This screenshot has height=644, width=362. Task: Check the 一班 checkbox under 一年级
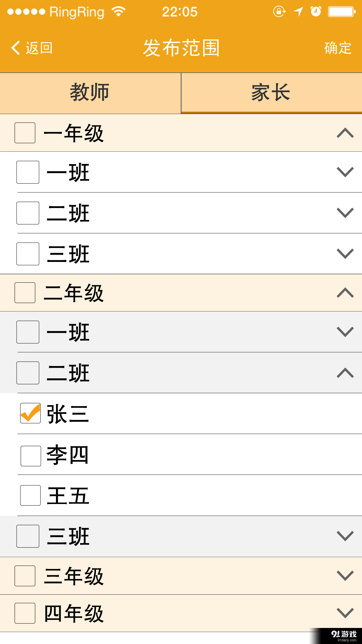pyautogui.click(x=28, y=173)
